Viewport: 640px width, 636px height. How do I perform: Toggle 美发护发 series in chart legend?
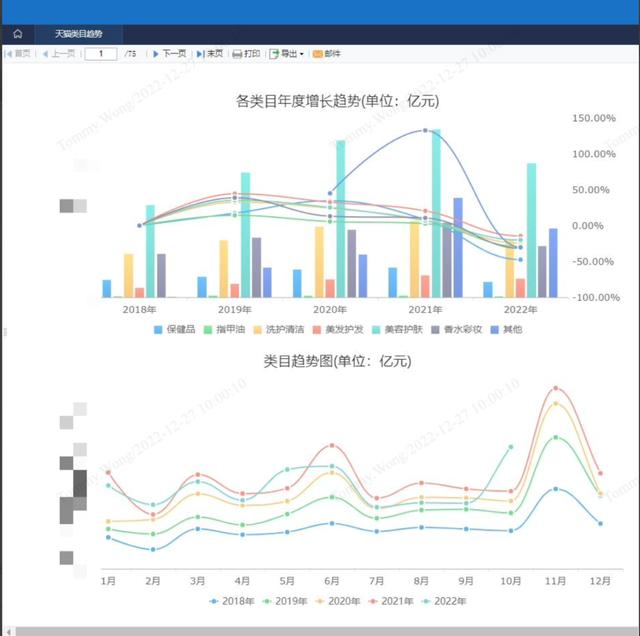click(338, 329)
